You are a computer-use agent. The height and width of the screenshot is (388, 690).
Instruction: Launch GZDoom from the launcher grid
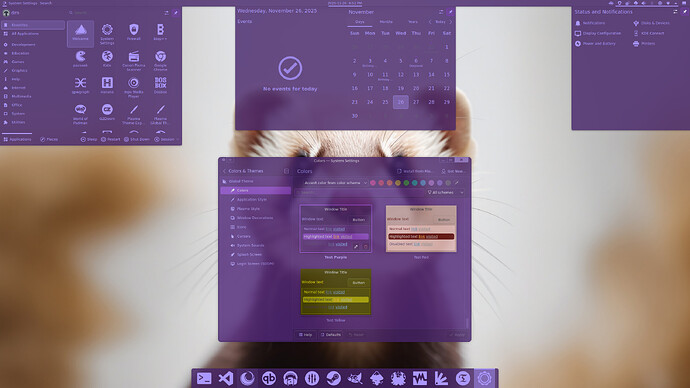(107, 112)
